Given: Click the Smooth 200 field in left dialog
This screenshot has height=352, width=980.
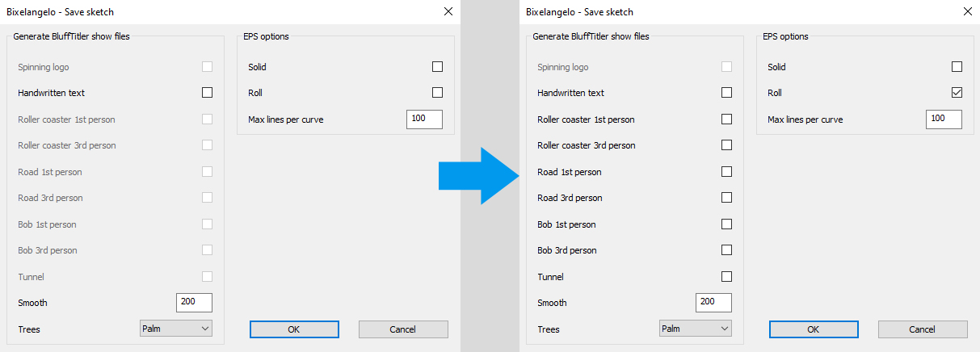Looking at the screenshot, I should [x=194, y=303].
